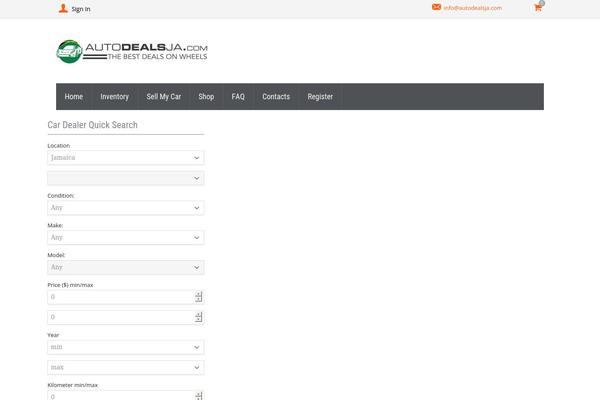This screenshot has height=400, width=600.
Task: Open the Inventory menu item
Action: (x=114, y=96)
